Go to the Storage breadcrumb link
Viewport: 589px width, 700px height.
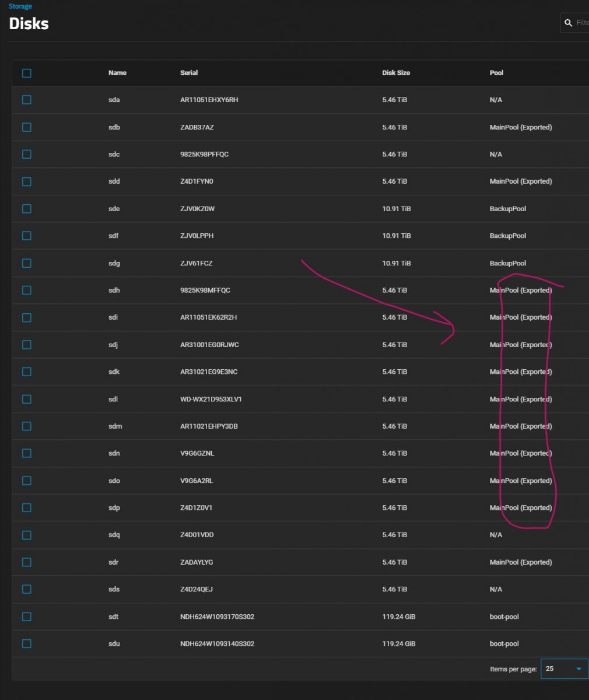(20, 6)
